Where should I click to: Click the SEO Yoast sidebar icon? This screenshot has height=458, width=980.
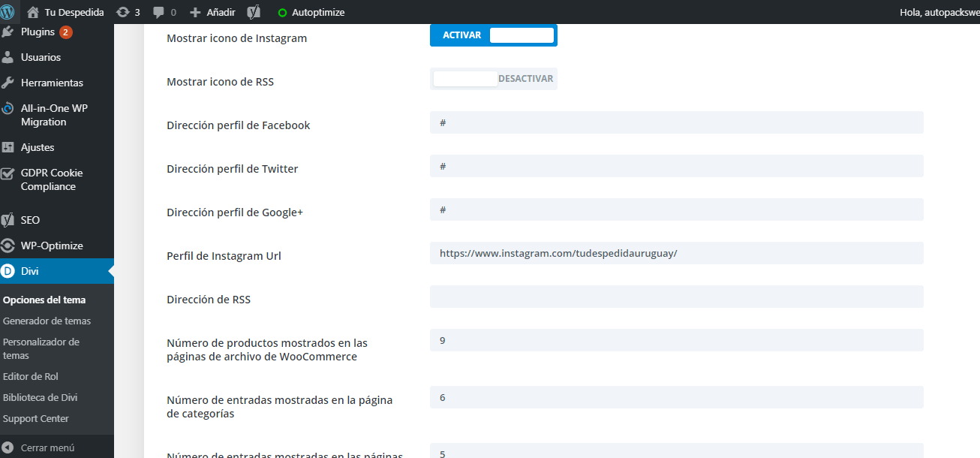tap(8, 220)
